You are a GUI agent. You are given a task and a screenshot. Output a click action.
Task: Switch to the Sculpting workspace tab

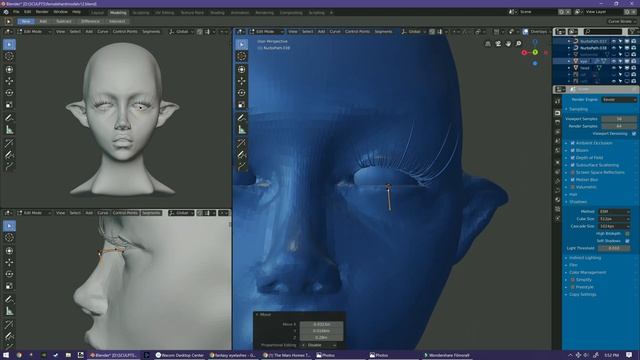pyautogui.click(x=141, y=13)
